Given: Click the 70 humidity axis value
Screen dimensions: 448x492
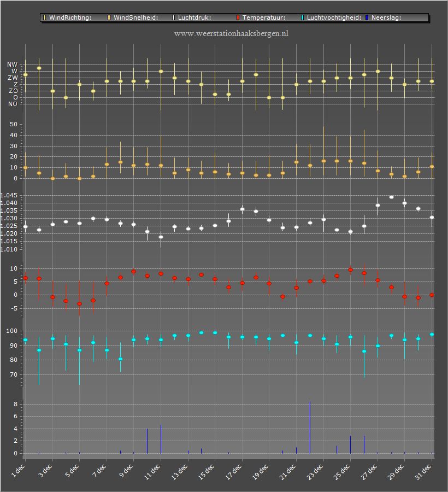Looking at the screenshot, I should (x=14, y=374).
